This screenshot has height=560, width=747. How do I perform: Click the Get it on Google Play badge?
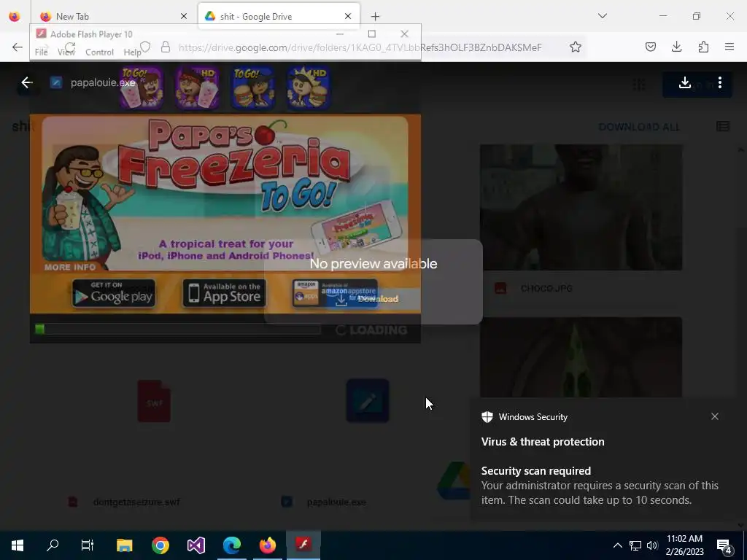tap(114, 293)
